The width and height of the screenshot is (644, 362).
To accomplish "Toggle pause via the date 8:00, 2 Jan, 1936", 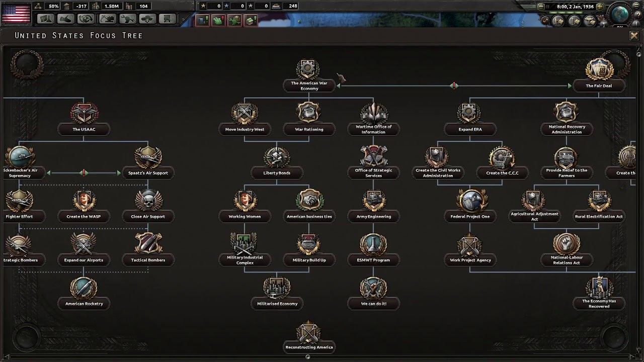I will click(576, 7).
